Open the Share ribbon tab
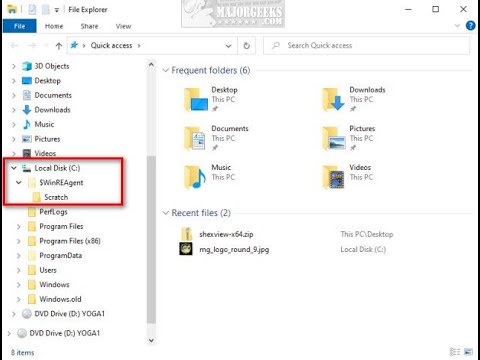The image size is (480, 360). 89,26
